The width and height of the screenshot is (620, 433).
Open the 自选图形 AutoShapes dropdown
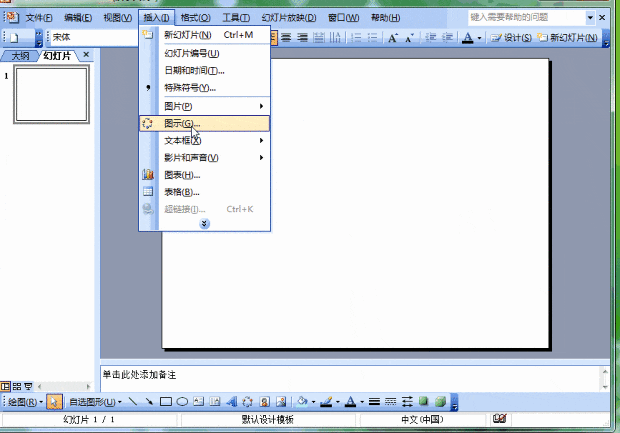coord(95,402)
